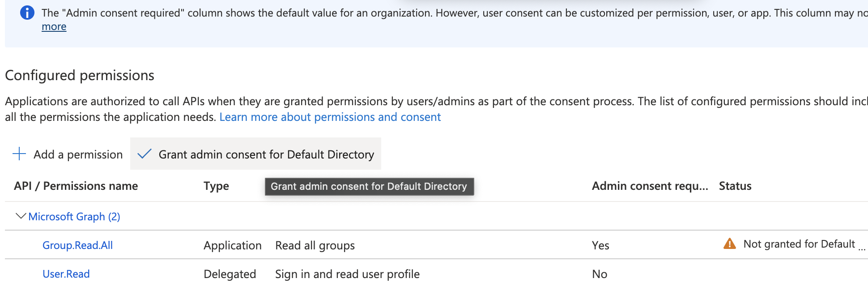Grant admin consent for Default Directory
Screen dimensions: 868x287
point(266,154)
